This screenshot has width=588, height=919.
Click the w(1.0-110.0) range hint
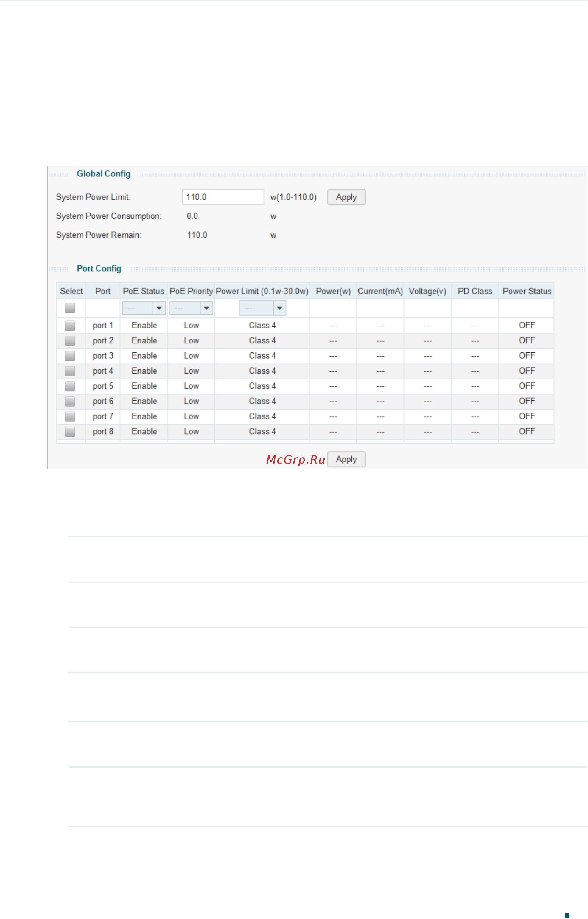293,197
